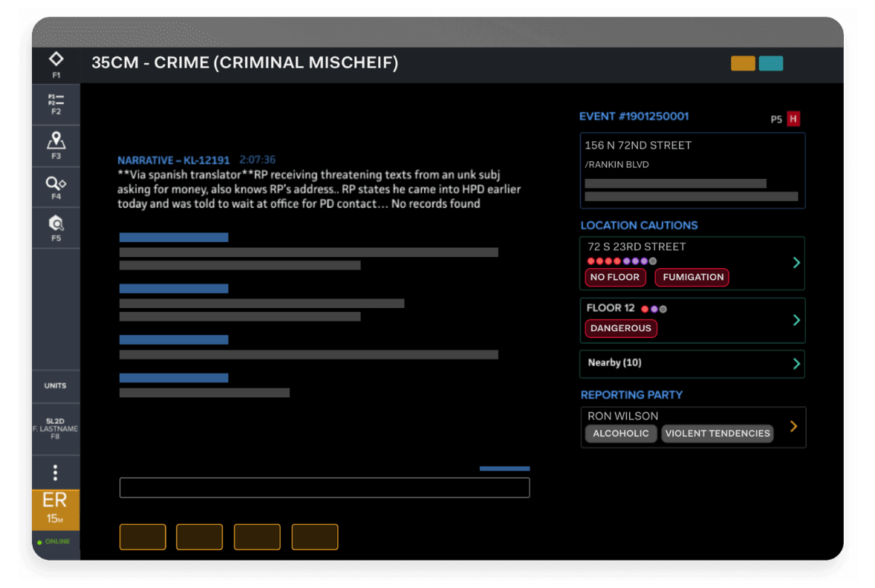The height and width of the screenshot is (588, 875).
Task: Open the three-dot overflow menu
Action: point(56,471)
